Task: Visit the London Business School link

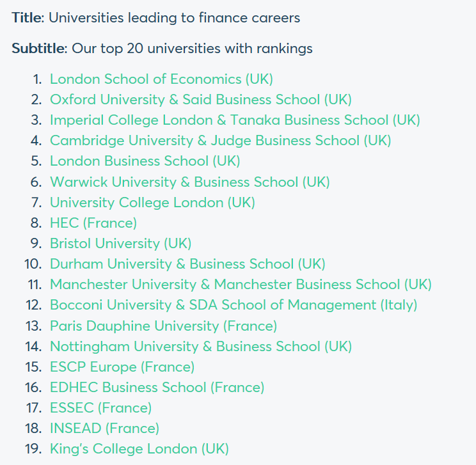Action: click(x=145, y=161)
